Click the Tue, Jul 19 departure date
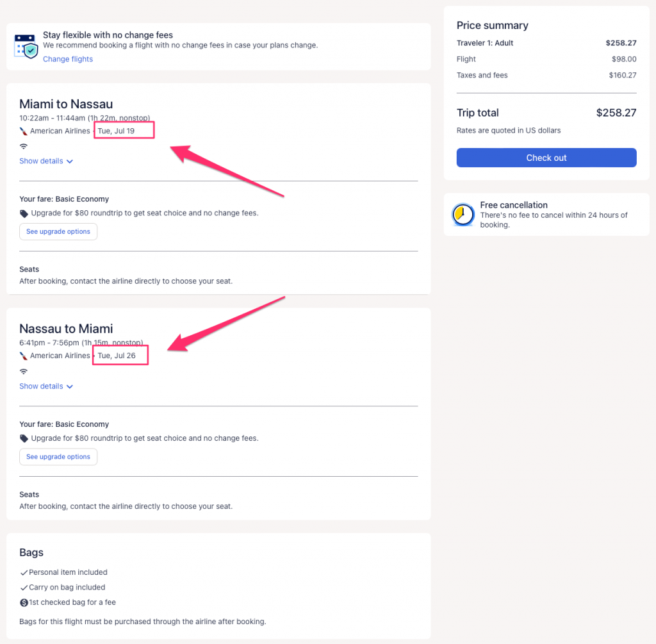This screenshot has height=644, width=656. [x=116, y=131]
